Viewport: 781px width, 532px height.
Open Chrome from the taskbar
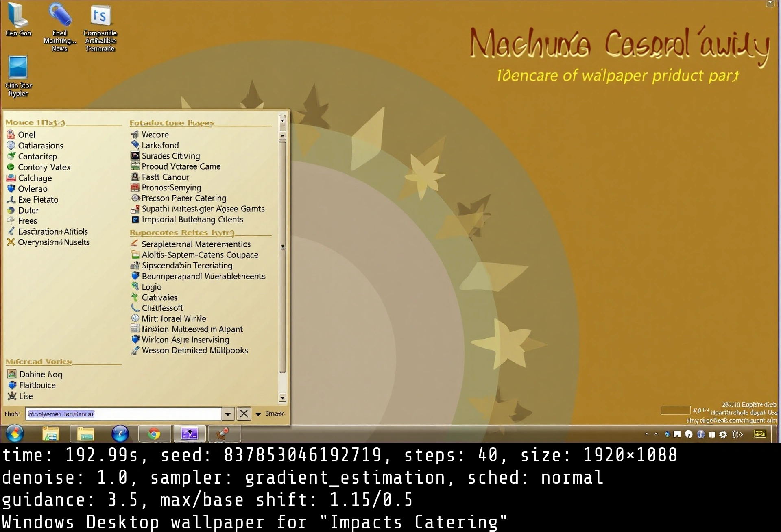tap(155, 434)
